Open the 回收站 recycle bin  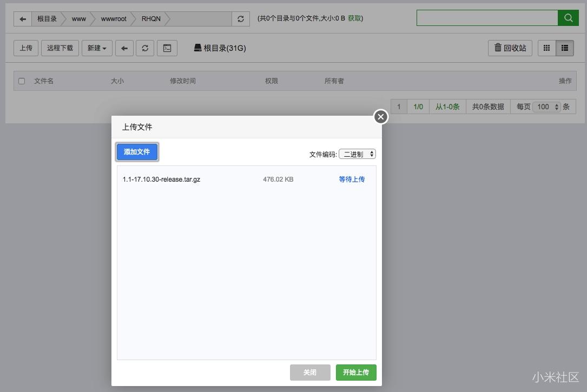click(509, 48)
